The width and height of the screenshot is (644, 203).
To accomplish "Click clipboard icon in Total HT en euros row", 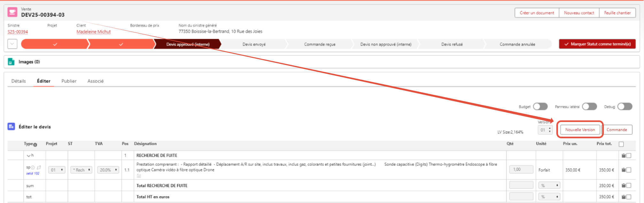I will point(624,197).
